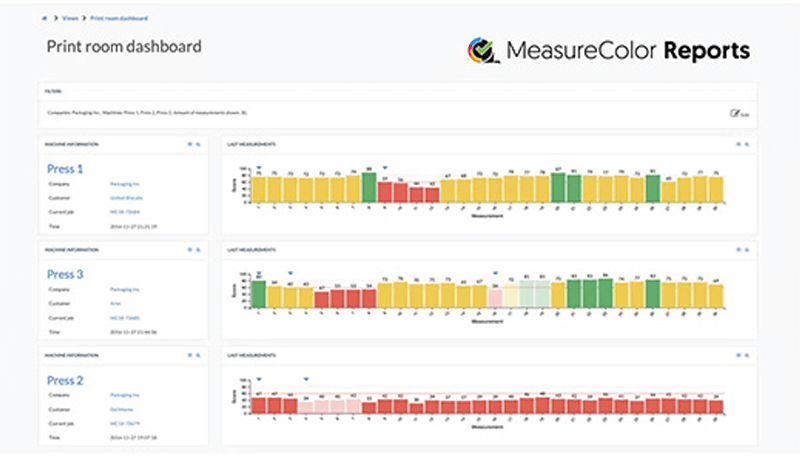Viewport: 800px width, 470px height.
Task: Open Press 3 Current job link
Action: 125,318
